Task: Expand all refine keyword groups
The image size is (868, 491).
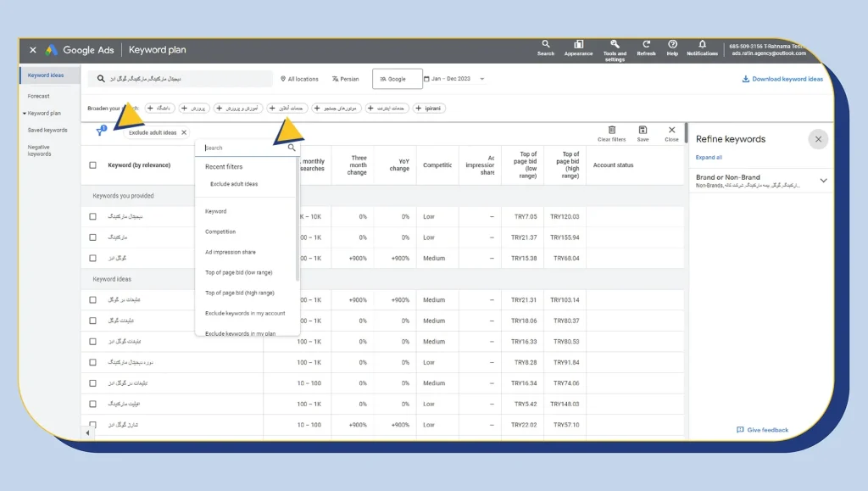Action: coord(709,157)
